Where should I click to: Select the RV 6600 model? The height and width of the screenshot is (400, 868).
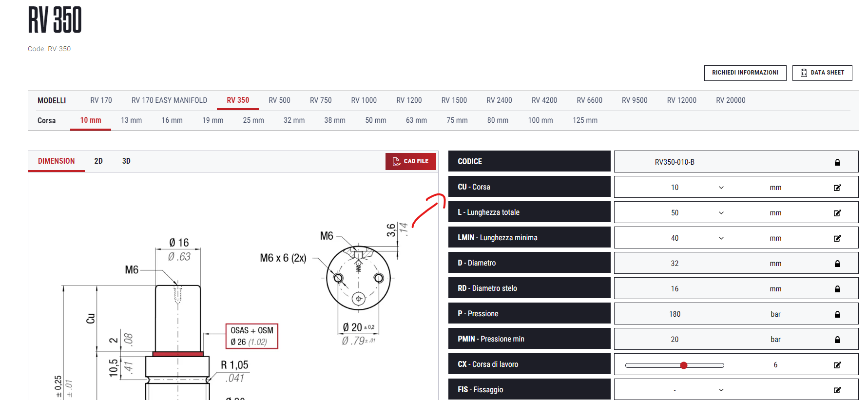(x=589, y=100)
